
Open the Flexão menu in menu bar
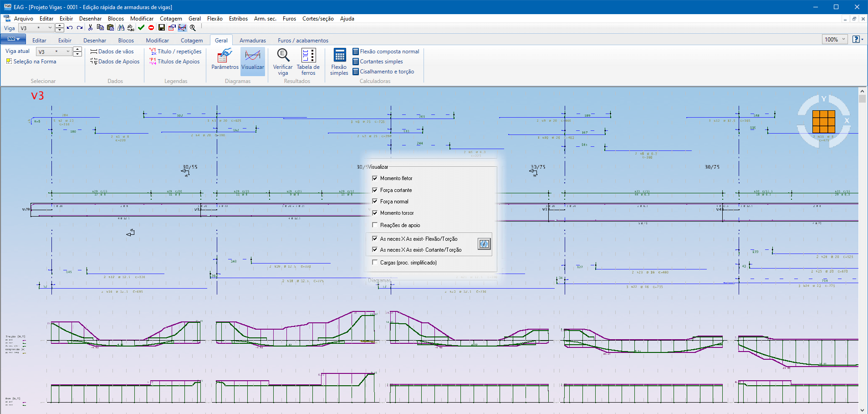pos(214,19)
